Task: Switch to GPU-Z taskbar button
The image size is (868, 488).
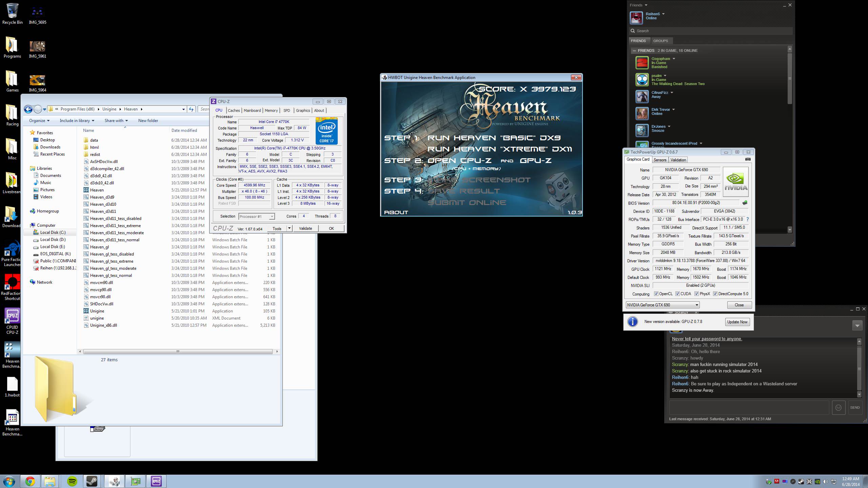Action: tap(135, 481)
